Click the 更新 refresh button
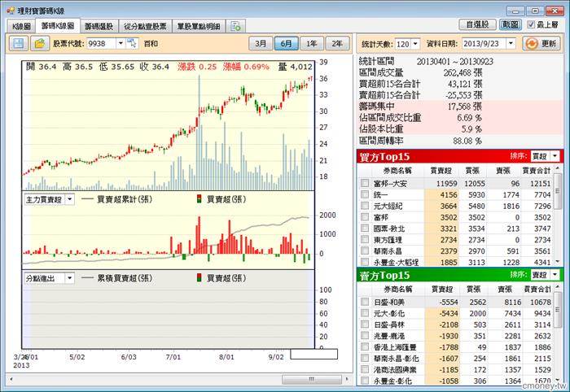 pyautogui.click(x=542, y=44)
